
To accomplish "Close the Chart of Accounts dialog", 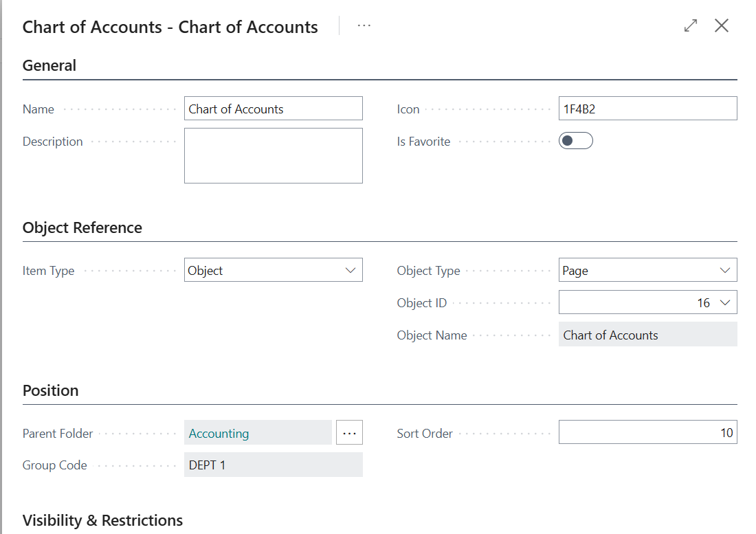I will pos(721,26).
